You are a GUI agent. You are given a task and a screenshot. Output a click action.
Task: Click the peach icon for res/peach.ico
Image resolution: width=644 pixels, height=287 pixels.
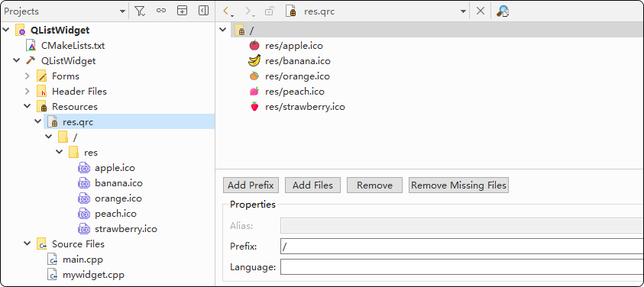tap(254, 91)
